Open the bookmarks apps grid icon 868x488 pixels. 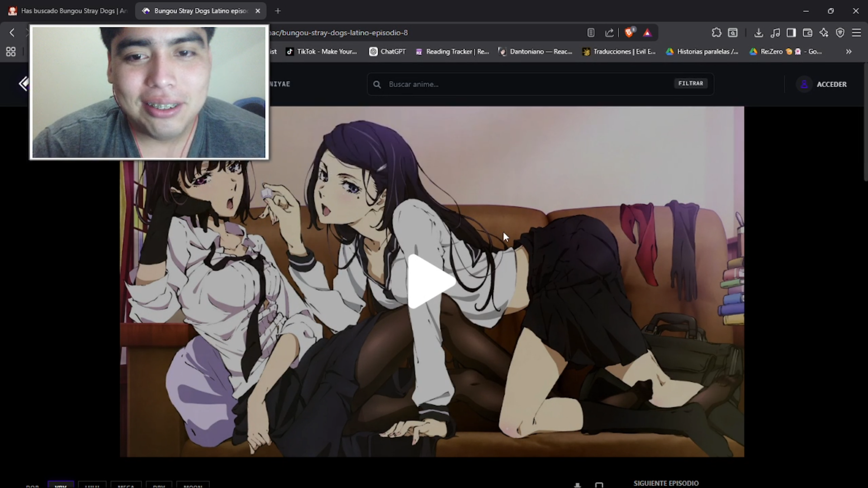click(x=11, y=52)
